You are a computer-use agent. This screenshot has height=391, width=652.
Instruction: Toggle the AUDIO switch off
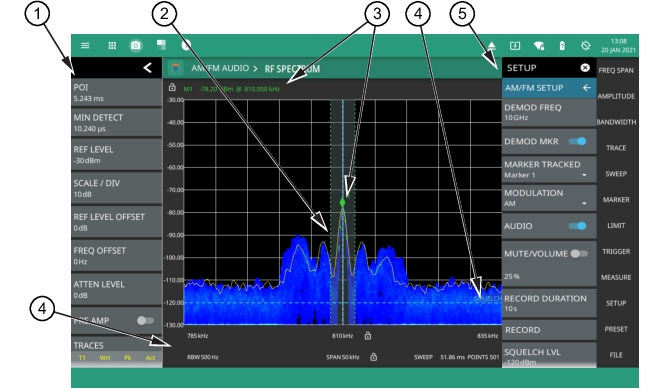coord(578,226)
